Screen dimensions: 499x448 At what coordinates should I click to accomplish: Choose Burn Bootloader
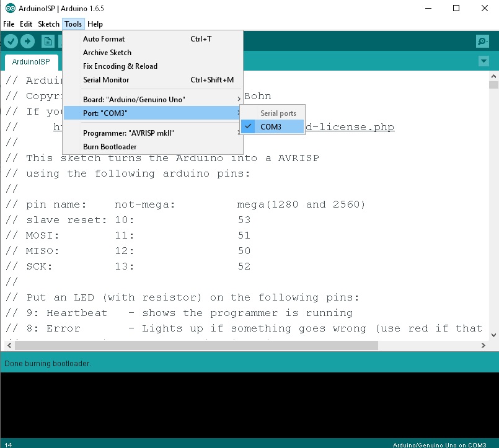pyautogui.click(x=152, y=147)
